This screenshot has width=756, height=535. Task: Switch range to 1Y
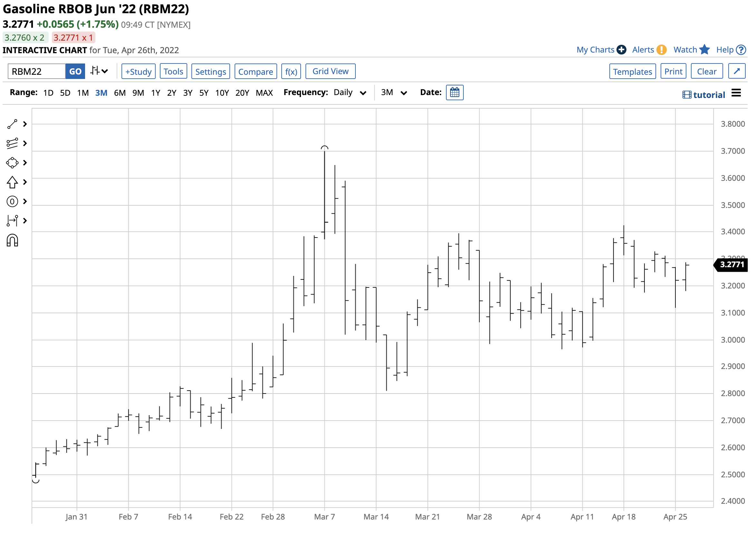click(x=156, y=93)
